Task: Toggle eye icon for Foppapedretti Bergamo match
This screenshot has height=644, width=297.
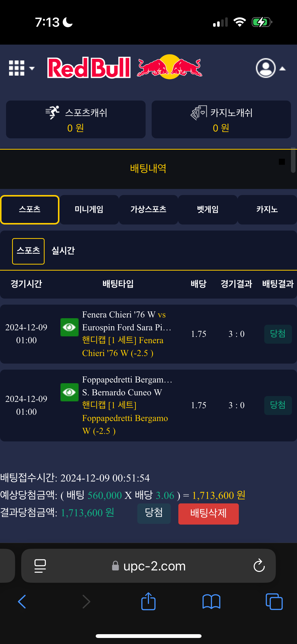Action: tap(69, 392)
